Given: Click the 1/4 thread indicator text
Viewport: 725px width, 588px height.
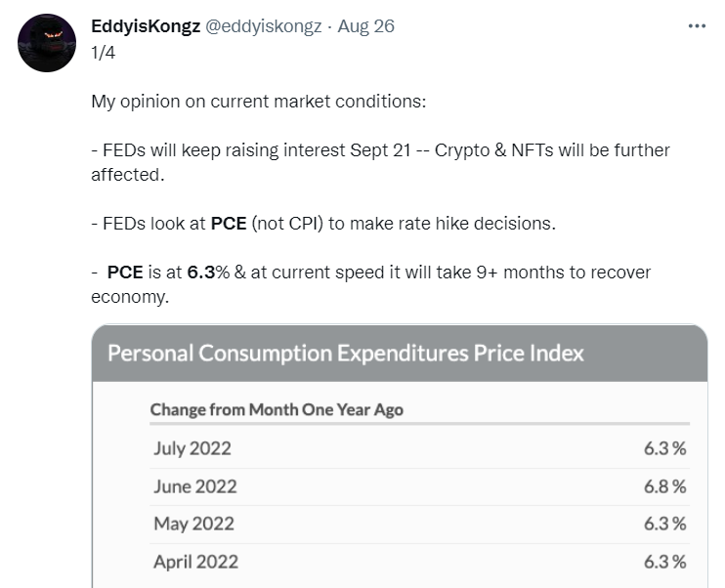Looking at the screenshot, I should pos(103,52).
